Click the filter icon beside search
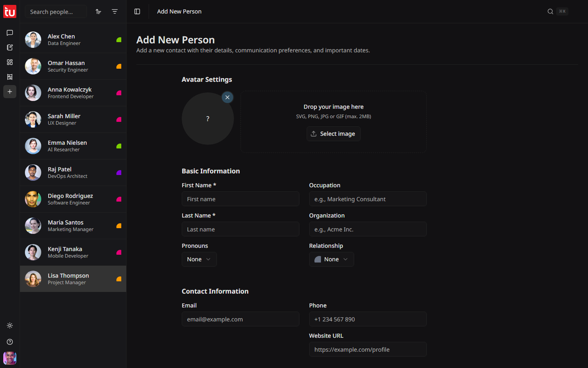The height and width of the screenshot is (368, 588). (115, 11)
